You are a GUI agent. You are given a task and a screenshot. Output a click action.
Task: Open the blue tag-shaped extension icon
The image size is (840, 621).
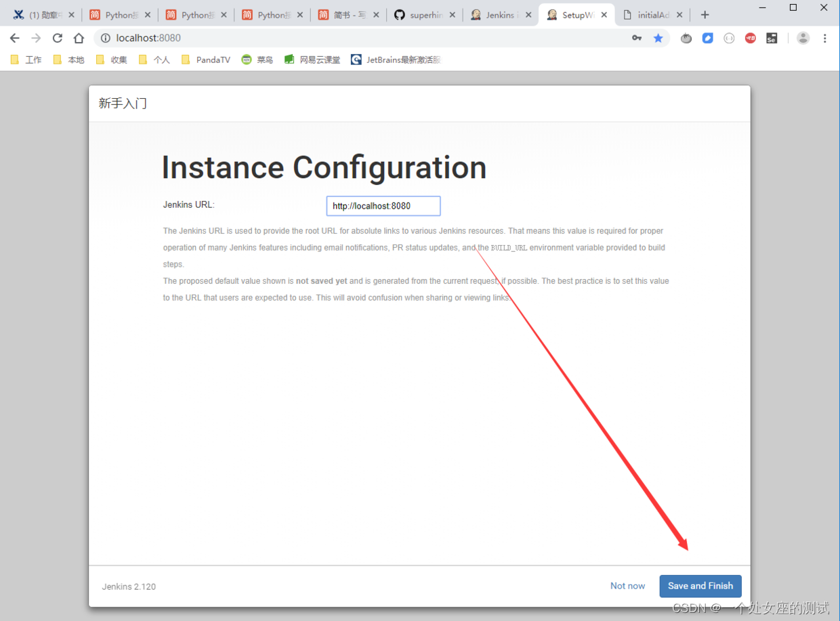[708, 38]
